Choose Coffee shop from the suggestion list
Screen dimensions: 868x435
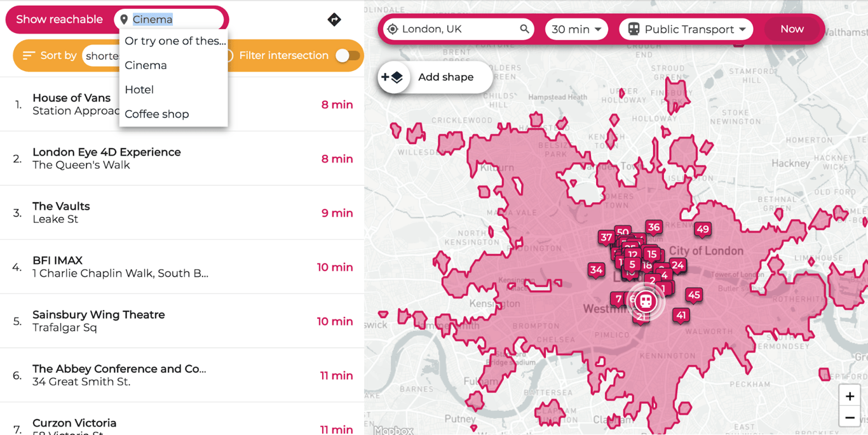[173, 114]
